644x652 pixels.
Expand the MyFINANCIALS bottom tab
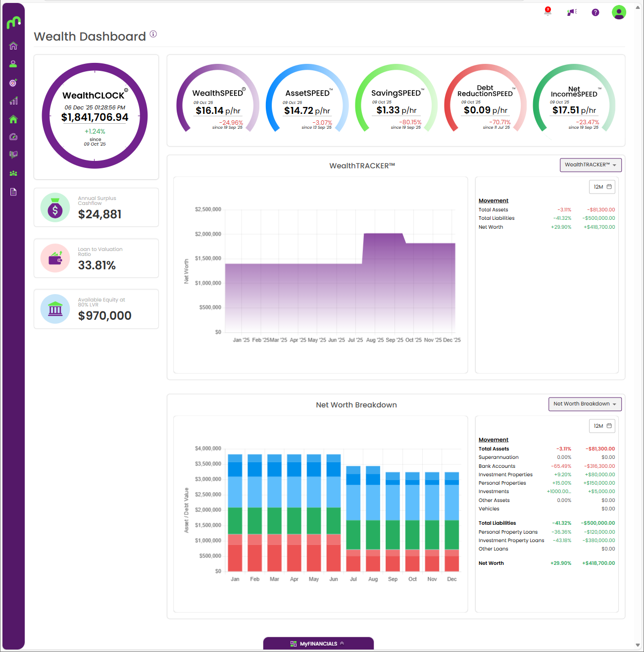point(318,644)
